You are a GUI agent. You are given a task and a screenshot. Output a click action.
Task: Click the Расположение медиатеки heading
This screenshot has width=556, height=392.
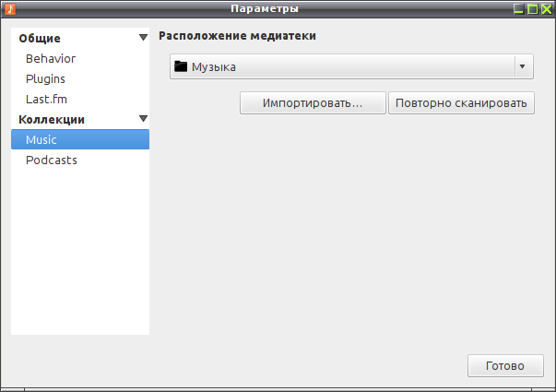[x=237, y=36]
